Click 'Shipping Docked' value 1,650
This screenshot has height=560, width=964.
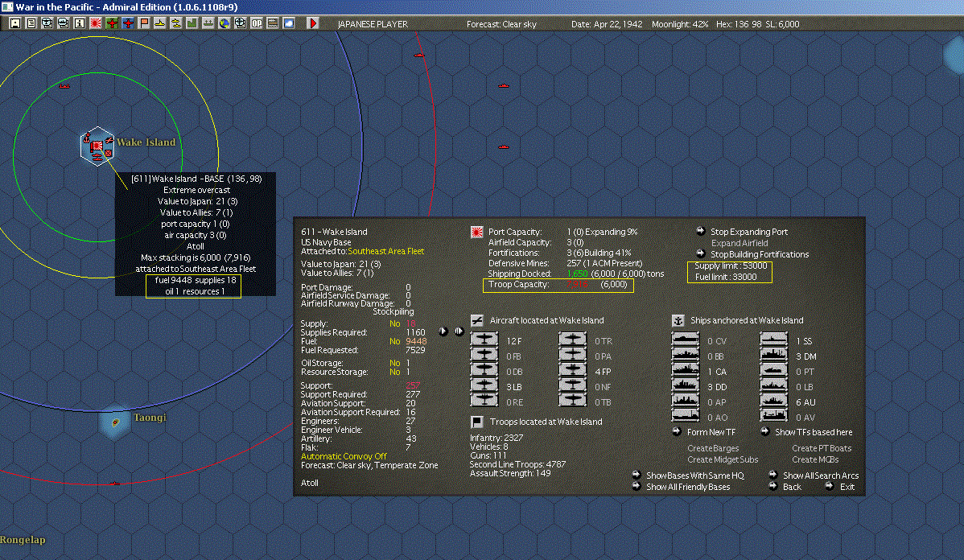[x=577, y=274]
